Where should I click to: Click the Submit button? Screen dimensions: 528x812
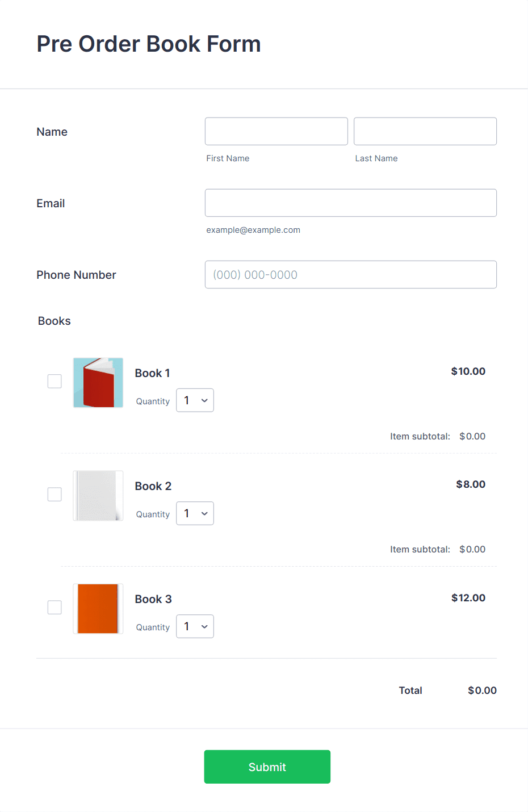point(267,767)
